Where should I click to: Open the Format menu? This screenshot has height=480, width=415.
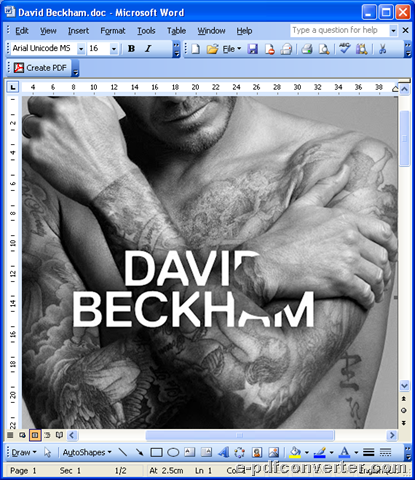tap(113, 31)
